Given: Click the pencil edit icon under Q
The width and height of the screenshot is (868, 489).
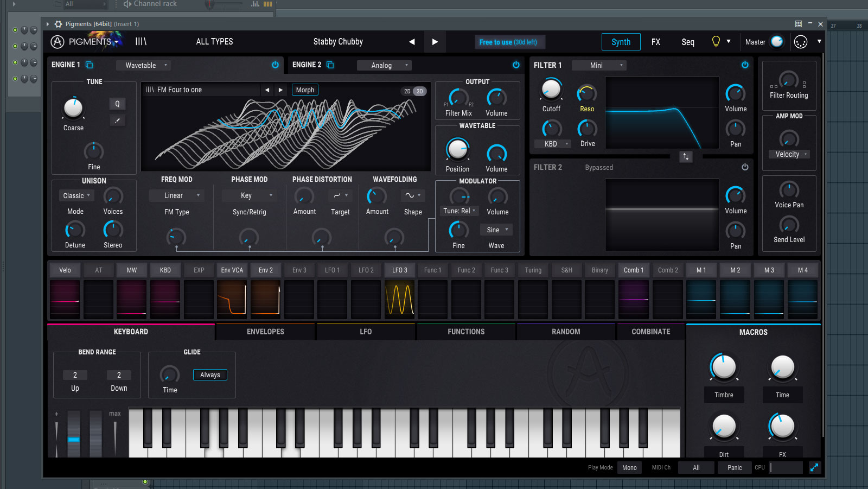Looking at the screenshot, I should coord(117,120).
